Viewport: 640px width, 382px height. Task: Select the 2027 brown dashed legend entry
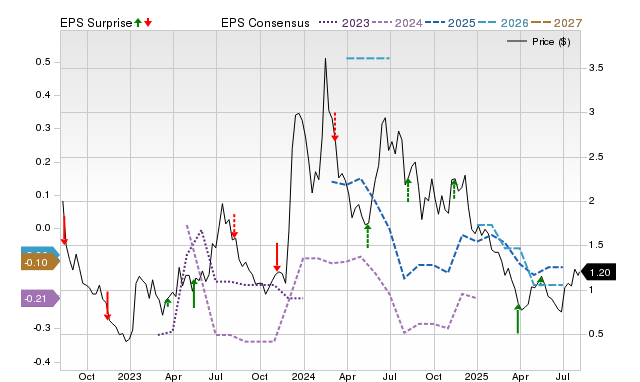556,23
